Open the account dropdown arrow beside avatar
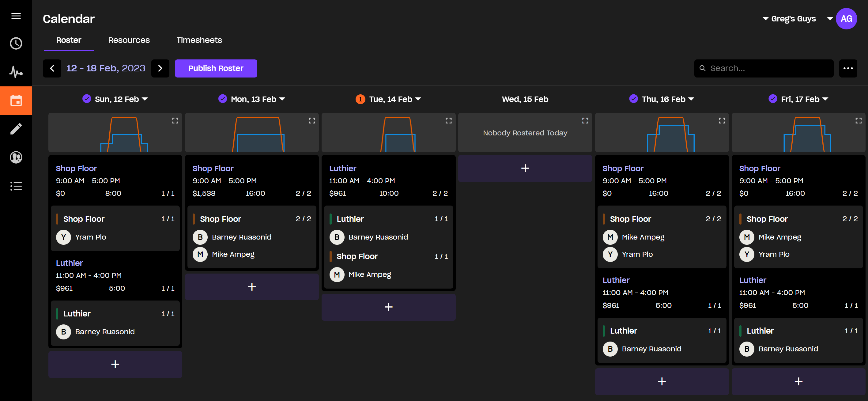The width and height of the screenshot is (868, 401). pyautogui.click(x=830, y=19)
